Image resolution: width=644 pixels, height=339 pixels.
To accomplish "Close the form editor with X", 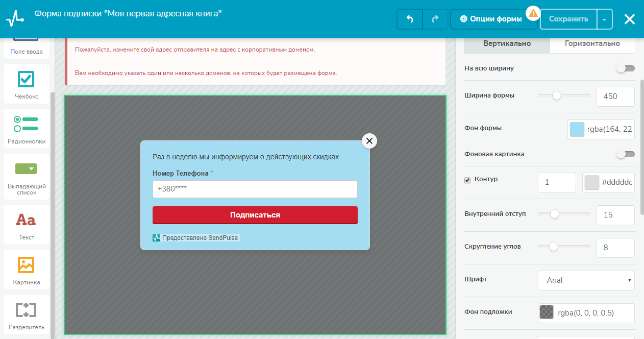I will point(630,19).
